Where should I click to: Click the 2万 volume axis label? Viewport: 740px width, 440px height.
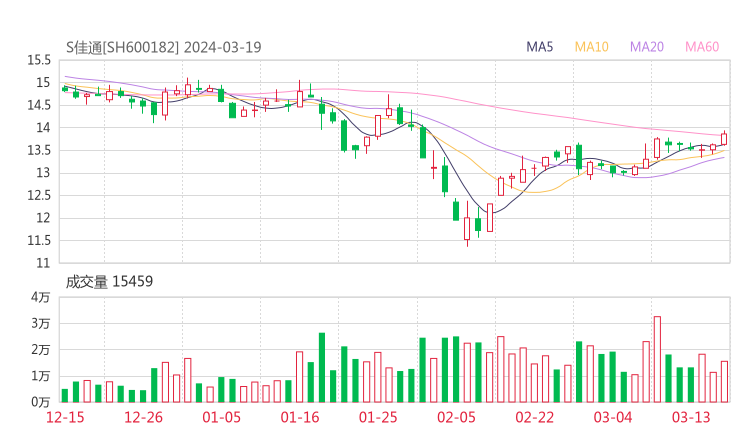point(41,350)
